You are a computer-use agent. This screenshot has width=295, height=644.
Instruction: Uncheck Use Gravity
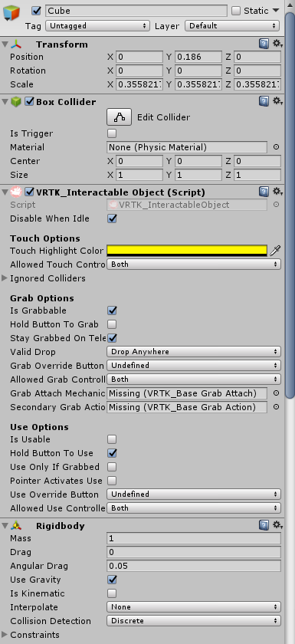pyautogui.click(x=112, y=580)
